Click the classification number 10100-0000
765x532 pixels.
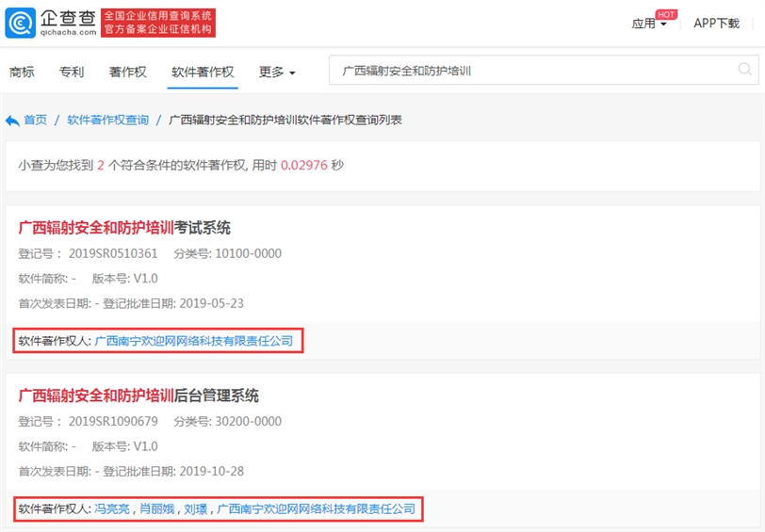[249, 253]
